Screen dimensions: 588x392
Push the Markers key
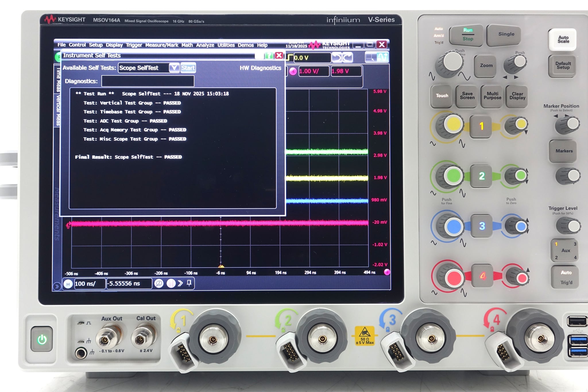[563, 151]
